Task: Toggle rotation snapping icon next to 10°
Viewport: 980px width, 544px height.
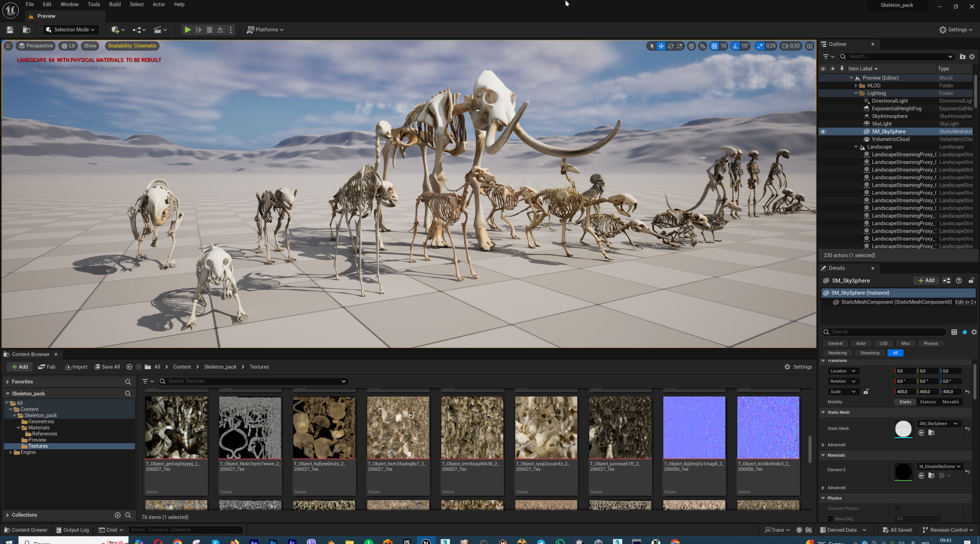Action: point(735,46)
